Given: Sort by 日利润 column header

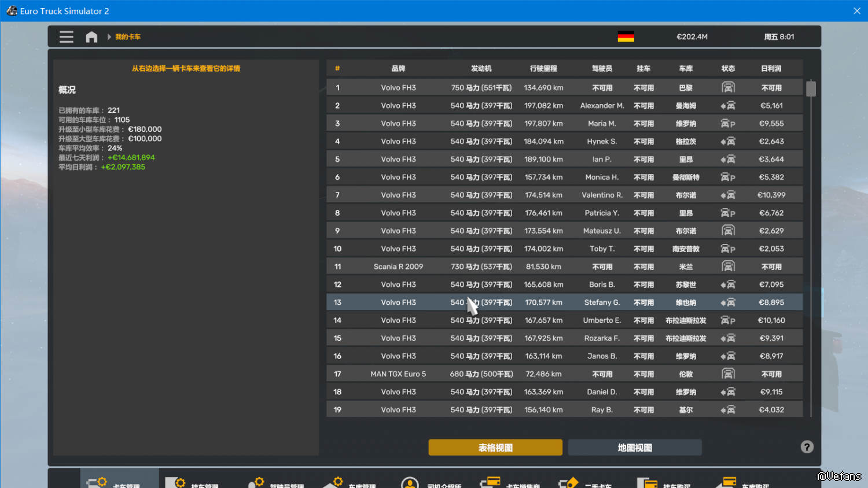Looking at the screenshot, I should 771,69.
